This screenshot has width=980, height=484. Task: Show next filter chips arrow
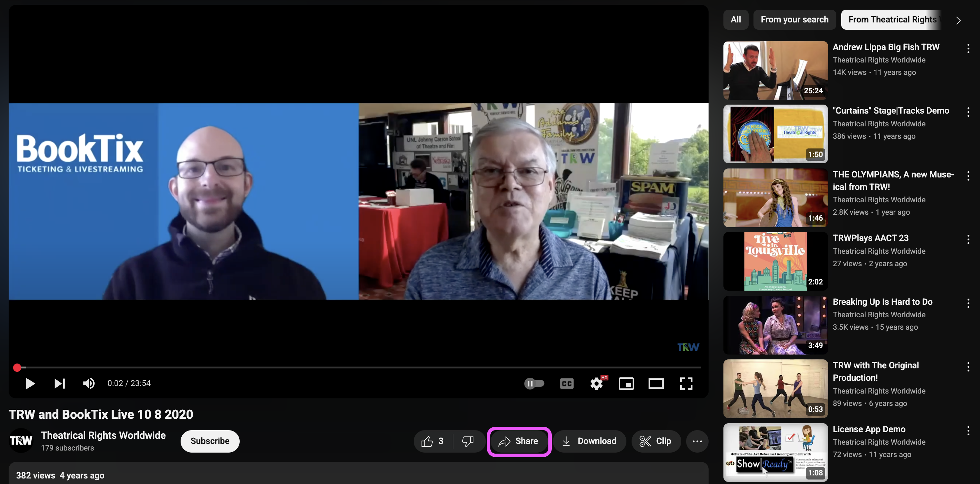tap(958, 20)
